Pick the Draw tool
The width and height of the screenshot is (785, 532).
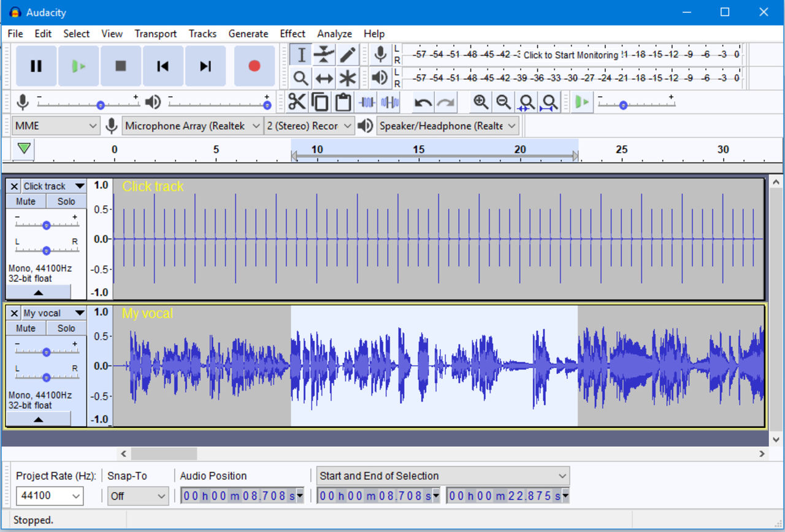pyautogui.click(x=347, y=55)
